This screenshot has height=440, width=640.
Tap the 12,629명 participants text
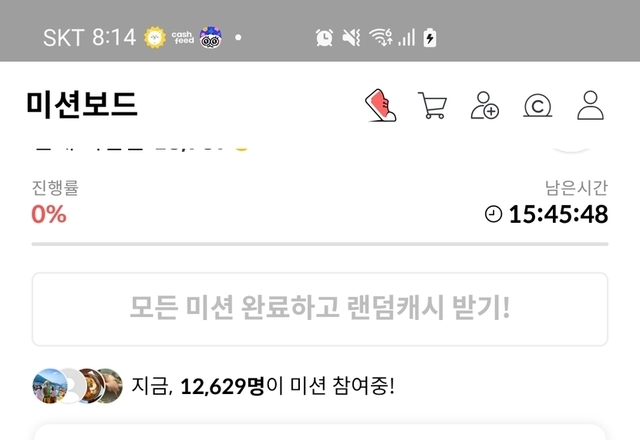[x=222, y=386]
